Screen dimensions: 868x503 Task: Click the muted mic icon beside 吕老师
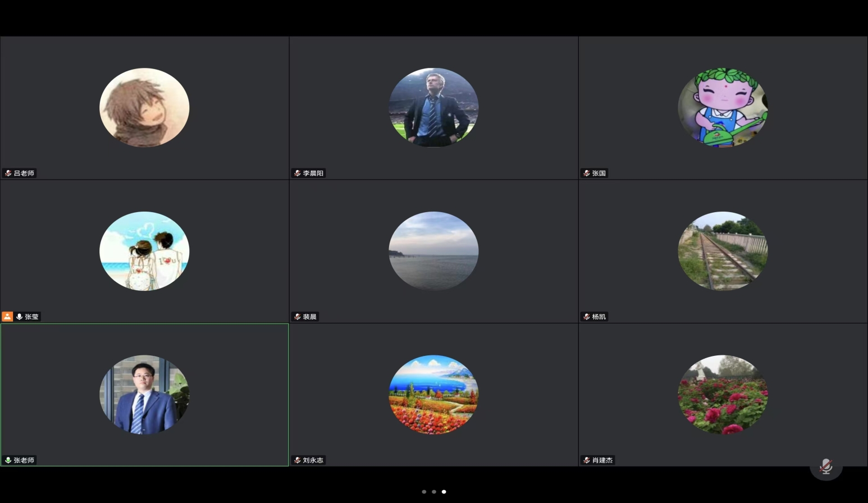coord(8,173)
